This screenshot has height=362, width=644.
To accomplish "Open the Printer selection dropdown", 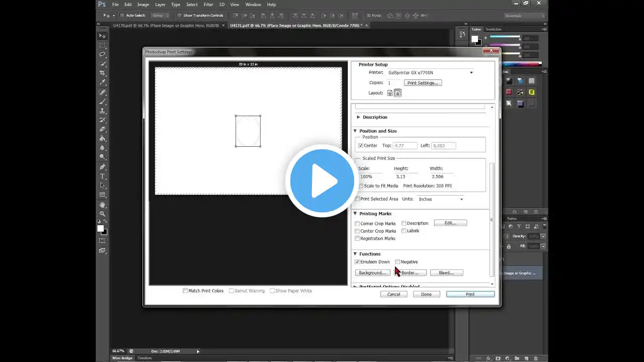I will (x=430, y=73).
